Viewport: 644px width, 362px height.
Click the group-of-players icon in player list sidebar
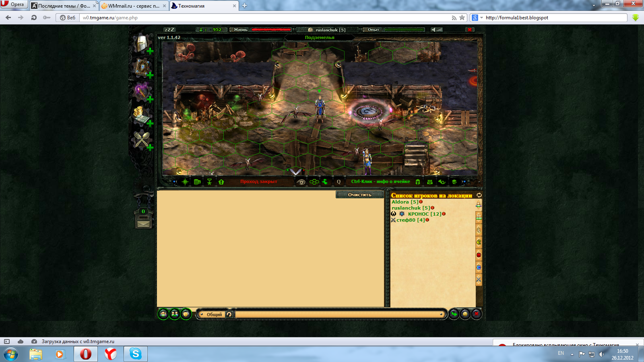point(479,217)
